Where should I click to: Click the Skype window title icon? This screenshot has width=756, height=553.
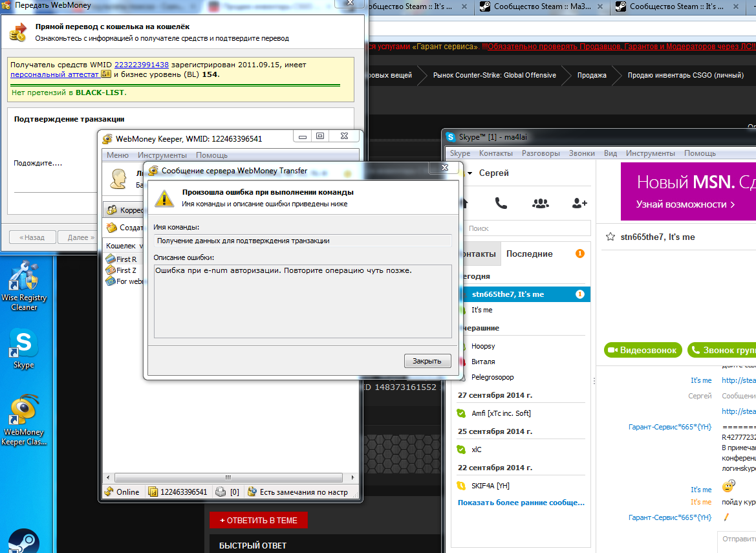(x=451, y=137)
